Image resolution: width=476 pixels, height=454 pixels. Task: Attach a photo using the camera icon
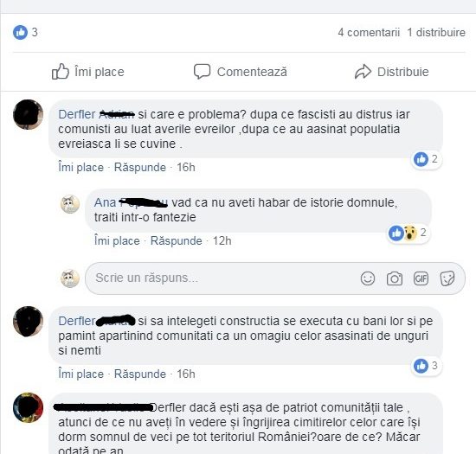pos(395,278)
